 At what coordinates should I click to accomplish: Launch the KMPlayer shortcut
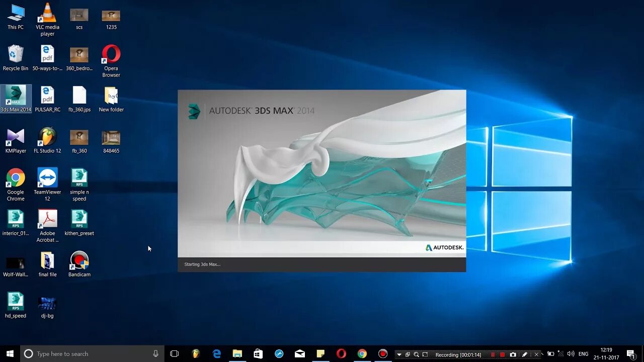click(16, 140)
